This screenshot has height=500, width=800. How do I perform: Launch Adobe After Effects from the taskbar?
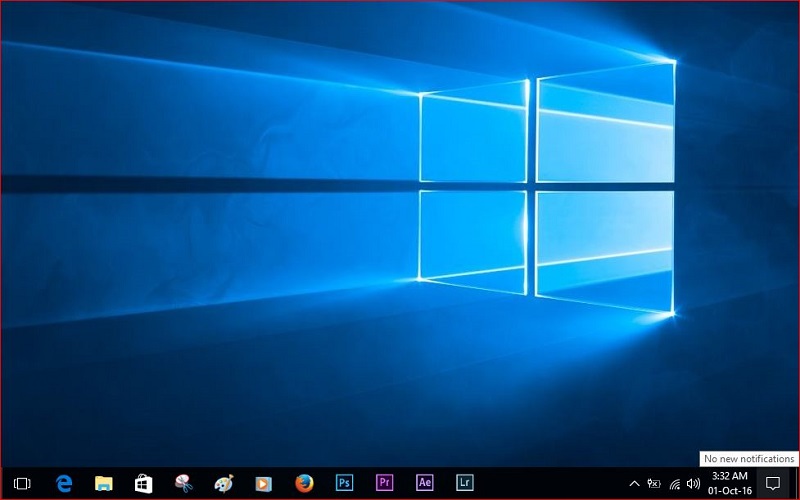click(x=424, y=483)
